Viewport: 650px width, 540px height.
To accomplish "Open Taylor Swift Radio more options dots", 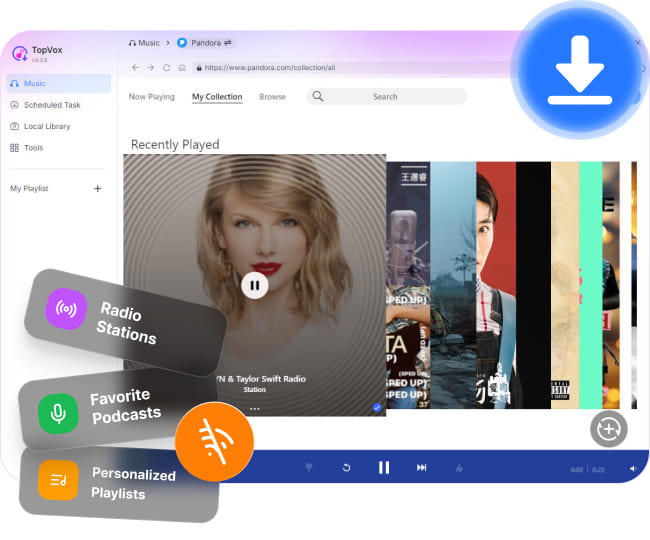I will 255,409.
